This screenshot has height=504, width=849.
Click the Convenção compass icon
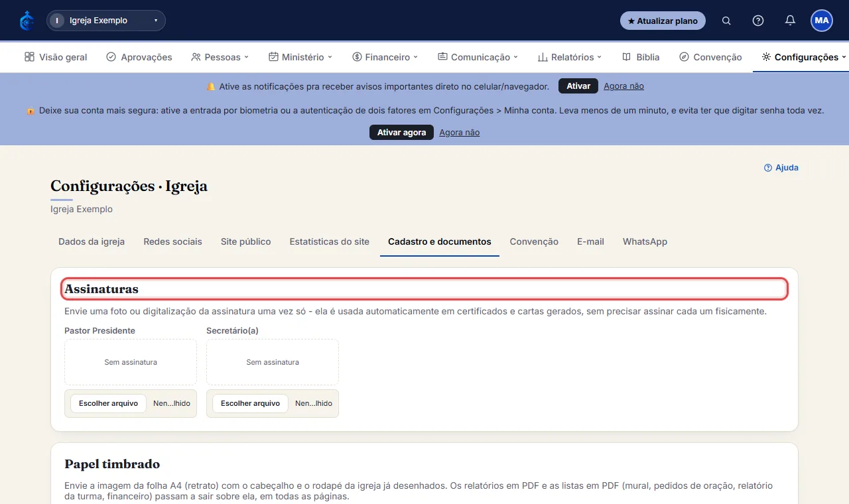[684, 57]
